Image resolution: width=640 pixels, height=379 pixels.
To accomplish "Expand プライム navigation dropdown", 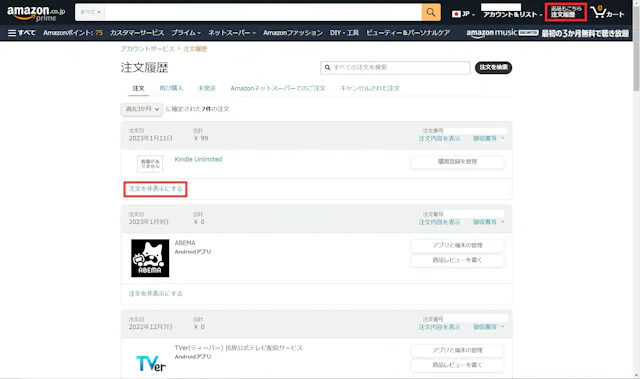I will point(186,33).
